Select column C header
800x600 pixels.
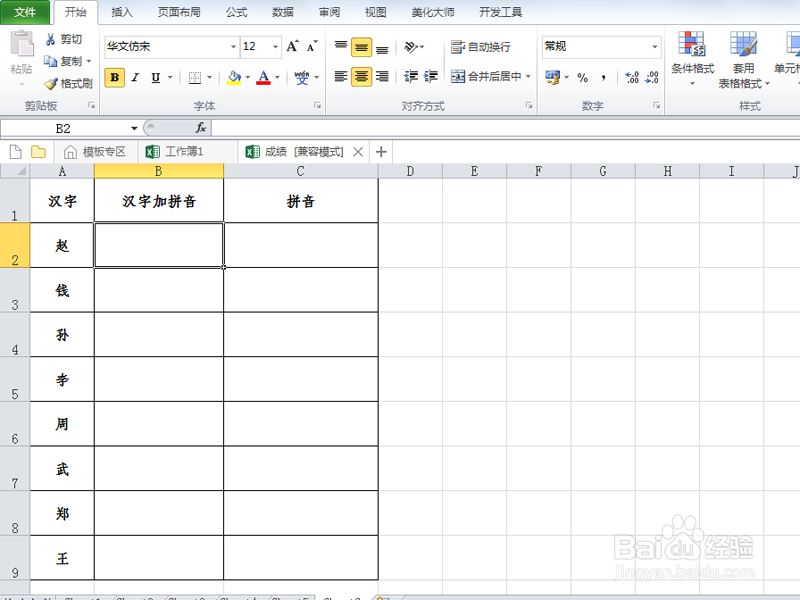(x=301, y=171)
